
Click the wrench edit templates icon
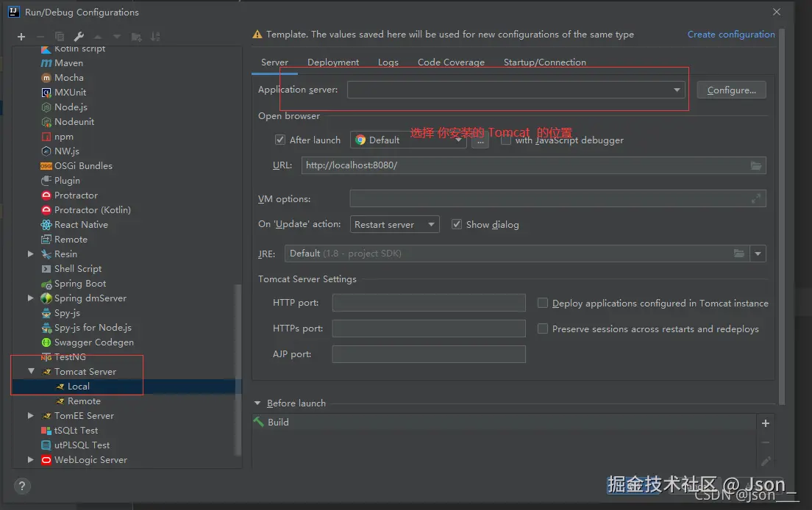coord(79,37)
